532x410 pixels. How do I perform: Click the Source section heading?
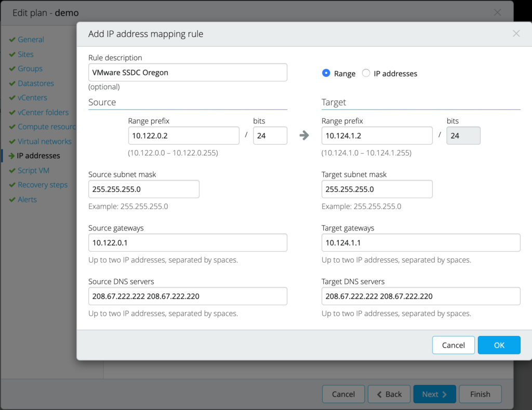click(102, 102)
